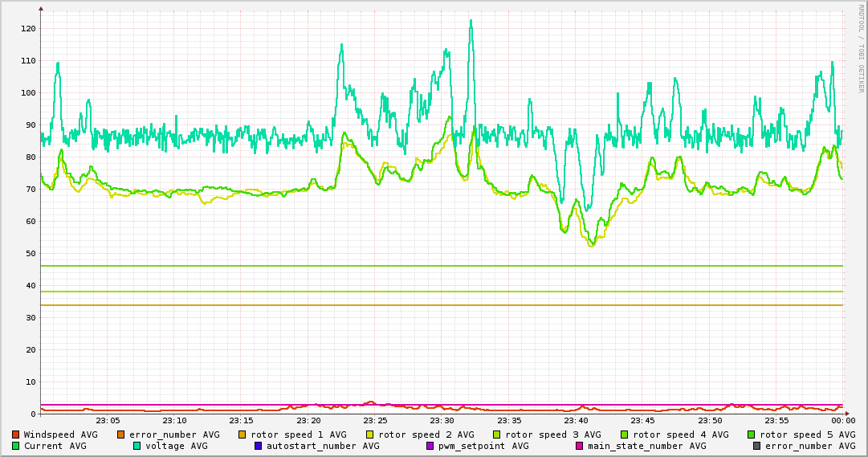Click the pink main_state_number AVG swatch
Viewport: 868px width, 457px height.
579,446
